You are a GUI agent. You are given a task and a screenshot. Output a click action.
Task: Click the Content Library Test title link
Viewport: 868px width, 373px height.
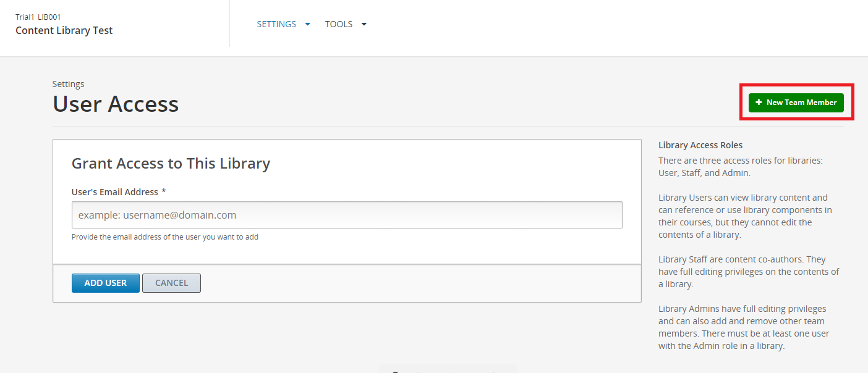click(64, 30)
